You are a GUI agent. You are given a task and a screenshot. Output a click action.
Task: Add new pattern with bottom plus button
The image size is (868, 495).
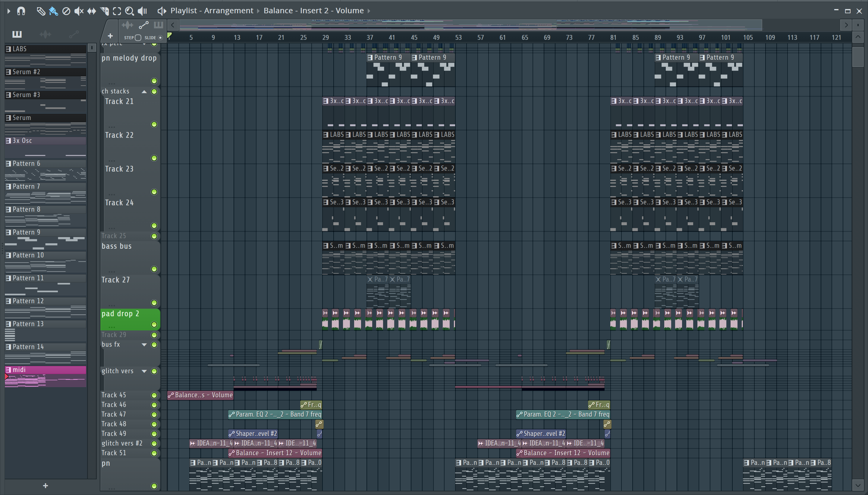pos(46,485)
